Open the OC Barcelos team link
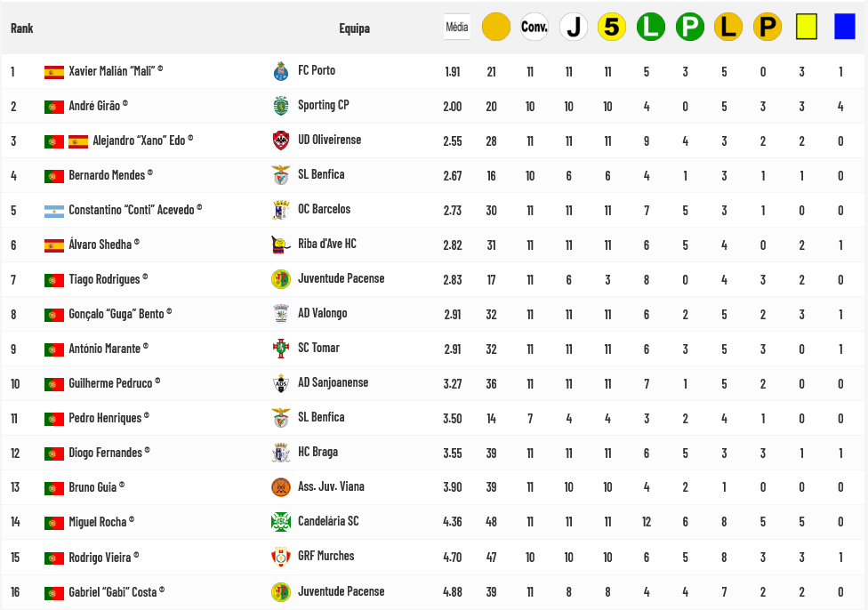 click(325, 209)
